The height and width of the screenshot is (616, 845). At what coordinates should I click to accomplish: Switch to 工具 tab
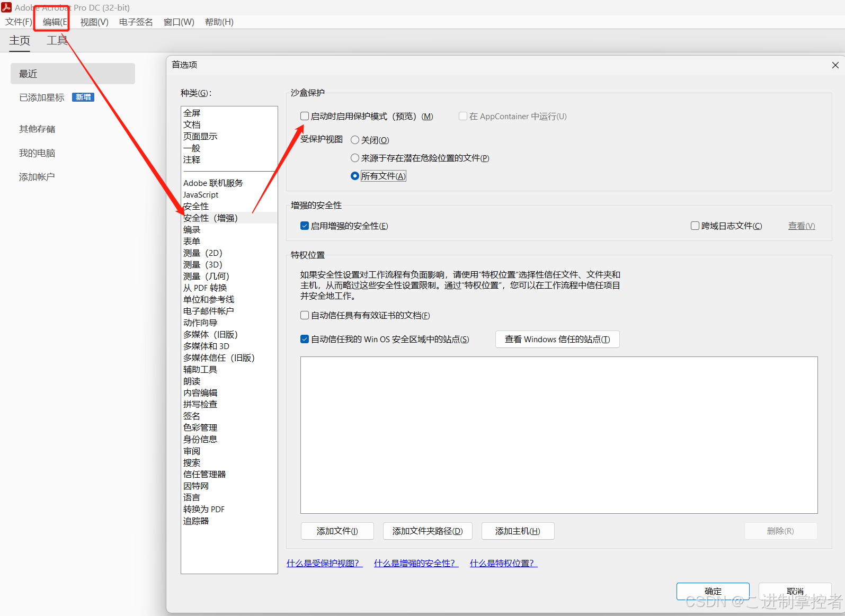click(57, 40)
